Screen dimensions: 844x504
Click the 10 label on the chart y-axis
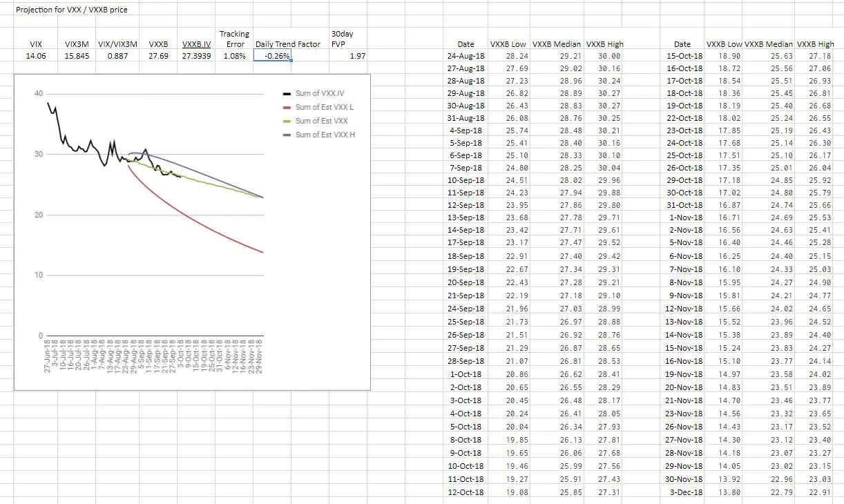(39, 275)
